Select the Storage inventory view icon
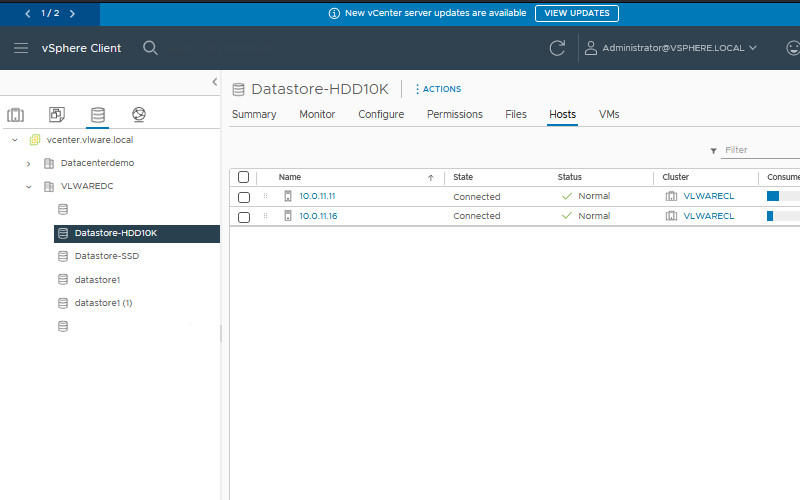 click(x=97, y=115)
